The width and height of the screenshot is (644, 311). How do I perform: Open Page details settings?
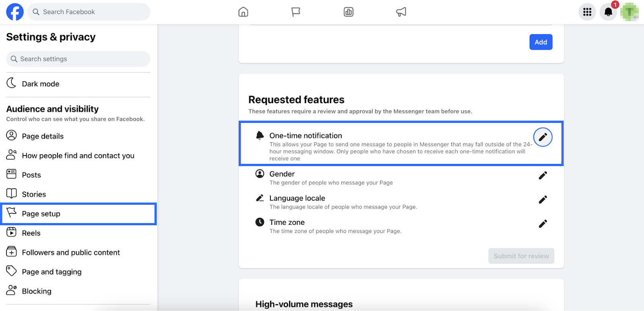pos(43,136)
